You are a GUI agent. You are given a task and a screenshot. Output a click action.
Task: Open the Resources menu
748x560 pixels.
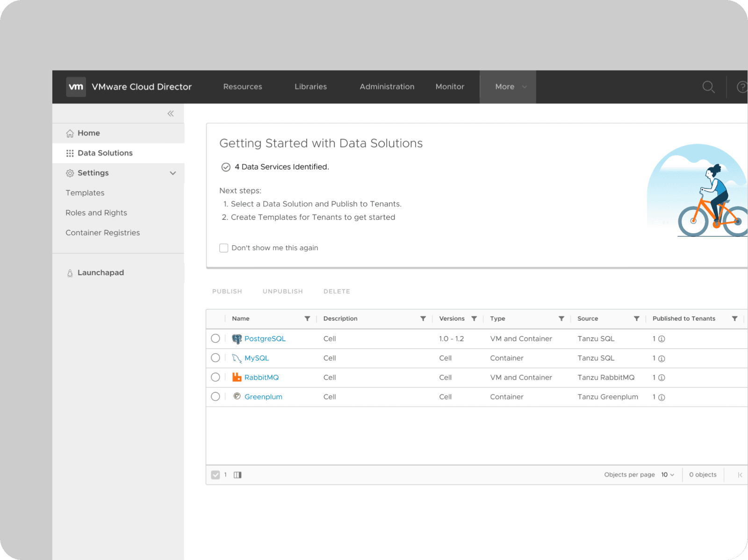pos(243,87)
